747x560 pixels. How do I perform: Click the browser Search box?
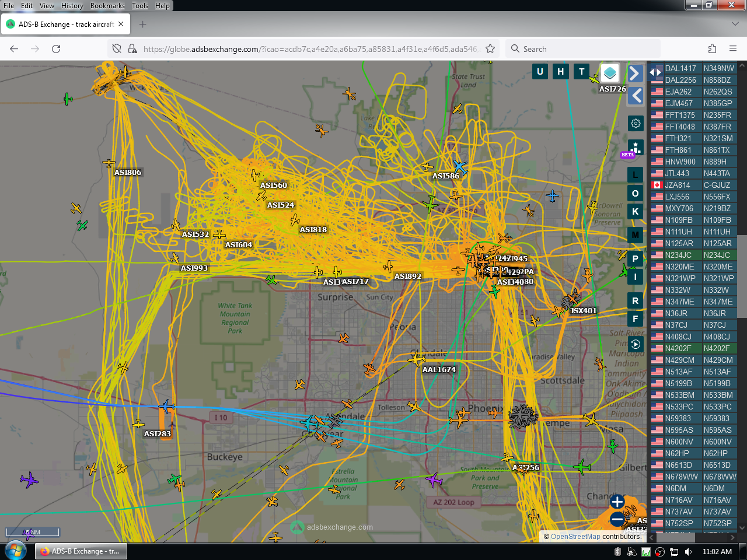[582, 49]
